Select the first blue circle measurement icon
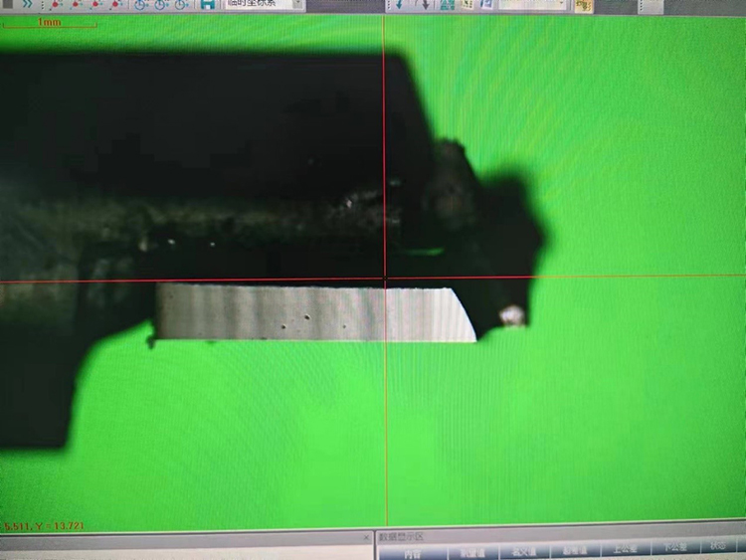This screenshot has height=560, width=746. [141, 4]
